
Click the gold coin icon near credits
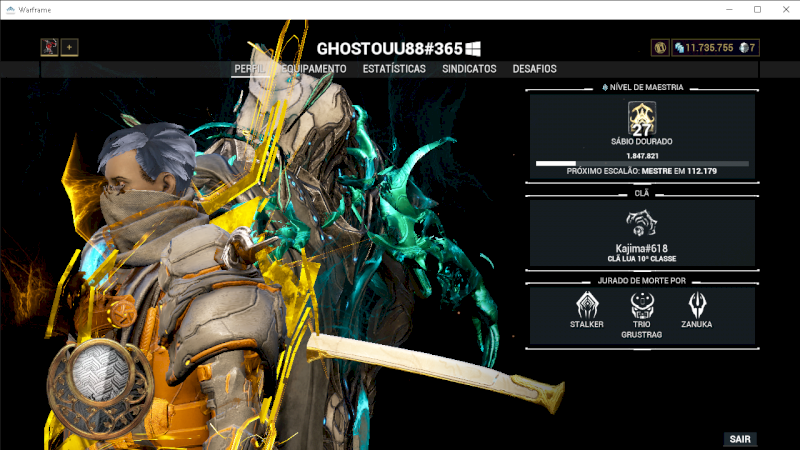[660, 48]
